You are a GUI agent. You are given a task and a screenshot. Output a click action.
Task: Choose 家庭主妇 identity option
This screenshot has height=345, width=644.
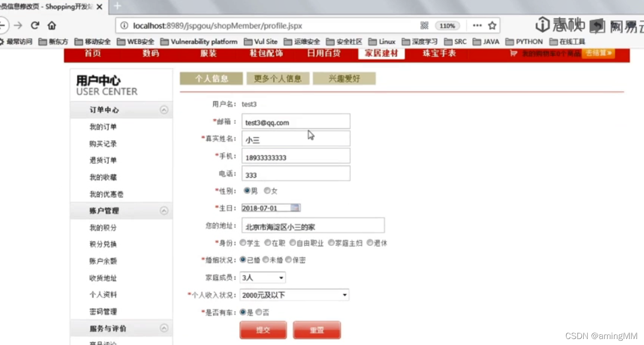(331, 243)
